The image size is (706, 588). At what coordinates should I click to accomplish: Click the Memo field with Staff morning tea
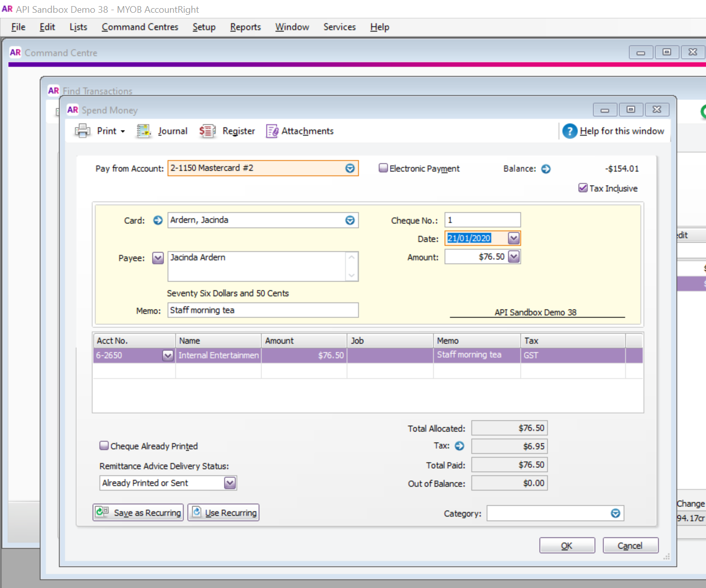click(x=263, y=310)
